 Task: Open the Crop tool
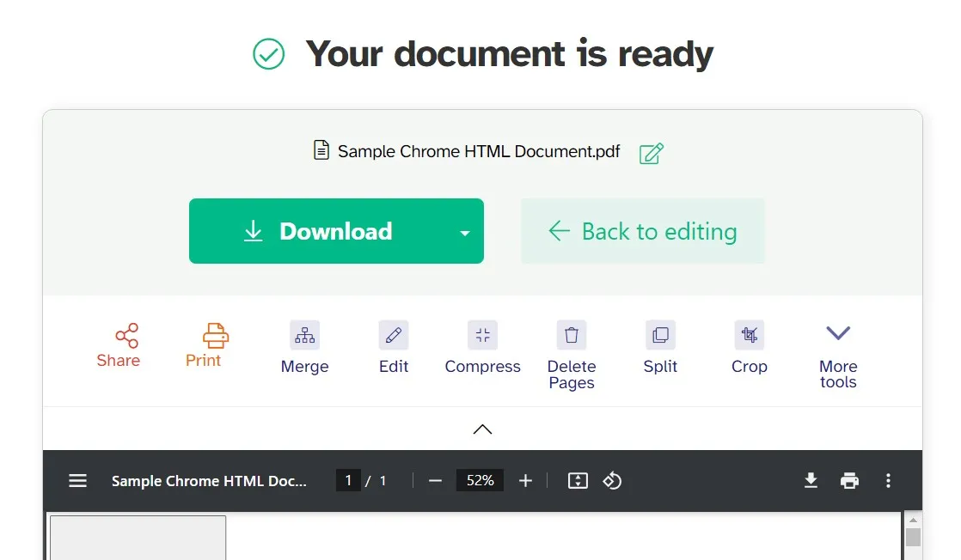(x=749, y=346)
